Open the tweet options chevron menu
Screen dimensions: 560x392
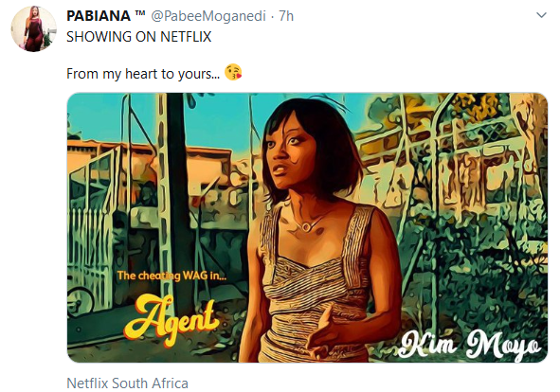(x=541, y=15)
